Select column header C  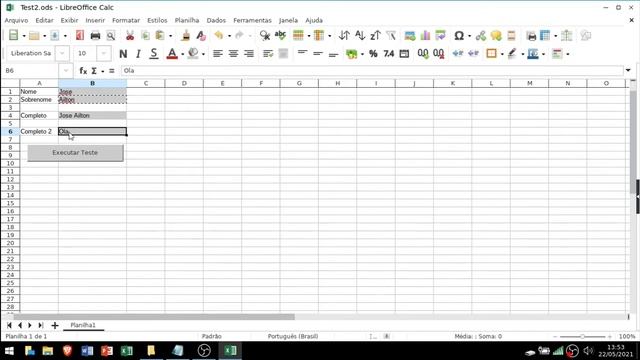click(x=146, y=83)
